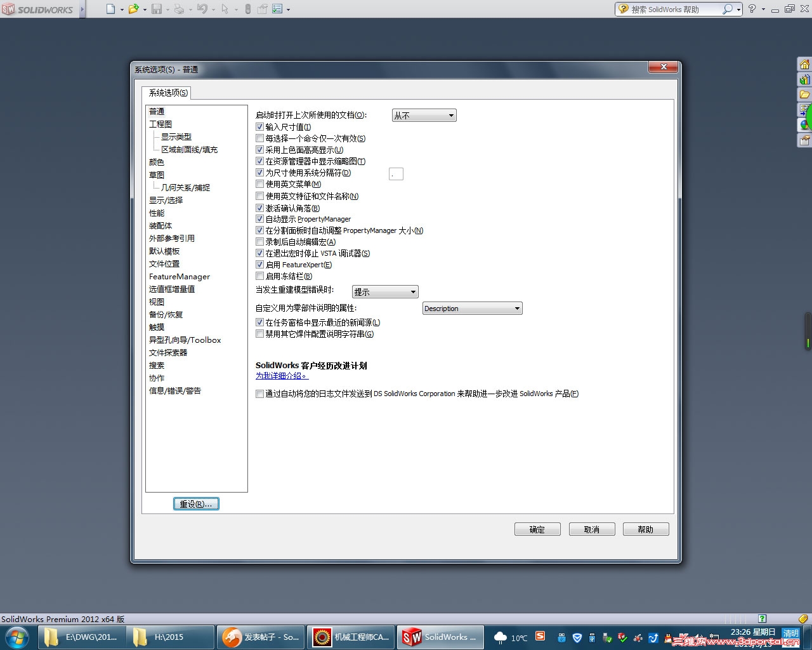Expand the Open file dropdown arrow
Image resolution: width=812 pixels, height=650 pixels.
pos(145,10)
